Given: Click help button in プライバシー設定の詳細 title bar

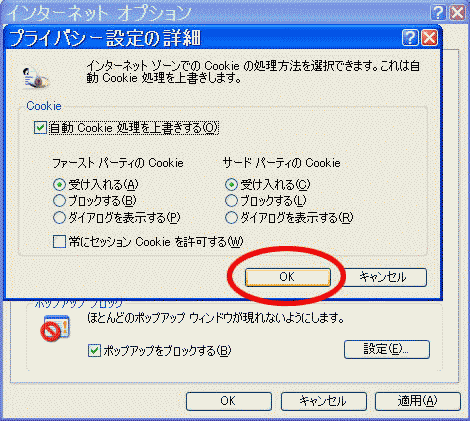Looking at the screenshot, I should point(410,38).
